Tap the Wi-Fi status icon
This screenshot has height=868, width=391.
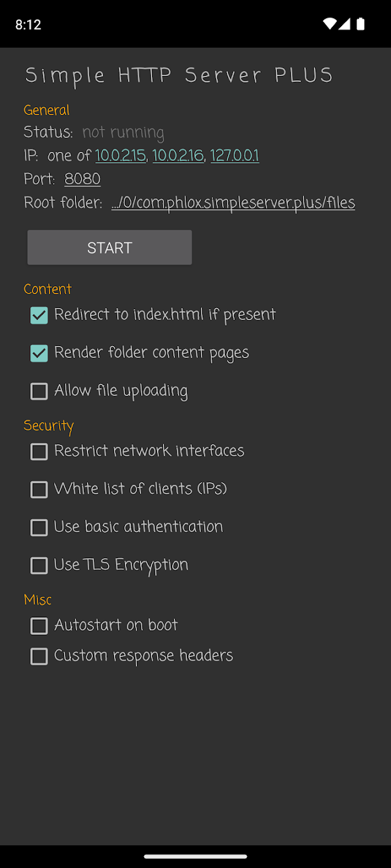[329, 24]
